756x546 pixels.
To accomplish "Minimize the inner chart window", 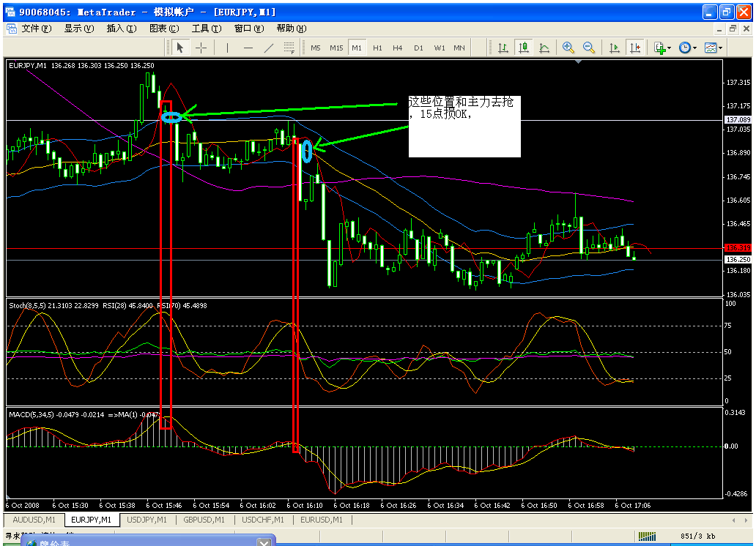I will [719, 29].
